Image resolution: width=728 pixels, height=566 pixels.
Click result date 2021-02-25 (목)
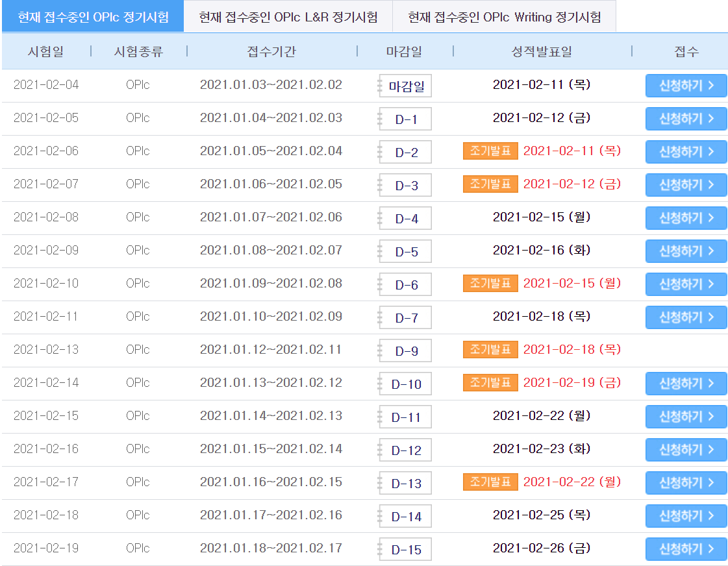pos(542,515)
